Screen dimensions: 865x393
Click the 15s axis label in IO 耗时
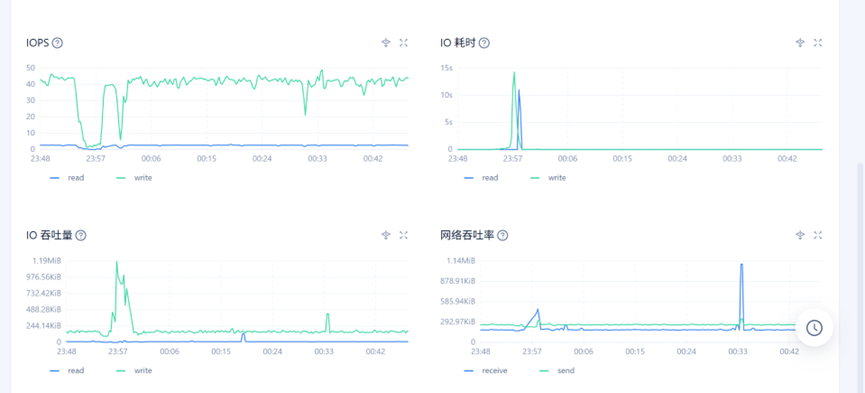(x=446, y=68)
